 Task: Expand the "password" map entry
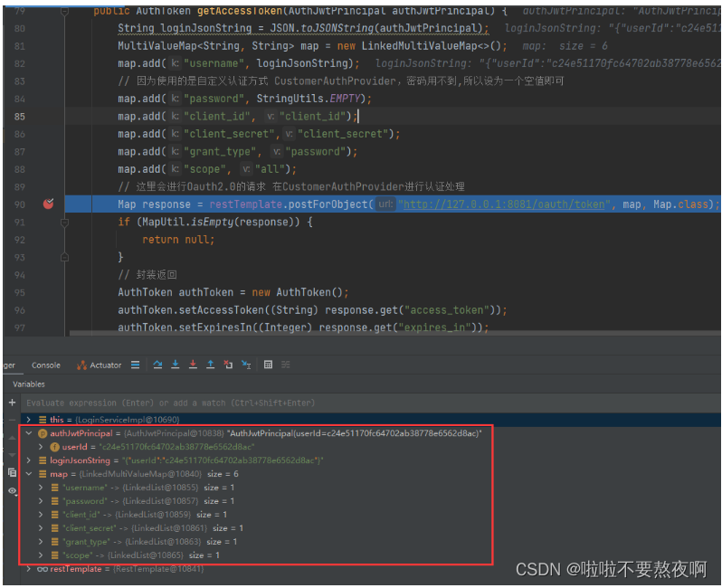click(41, 501)
